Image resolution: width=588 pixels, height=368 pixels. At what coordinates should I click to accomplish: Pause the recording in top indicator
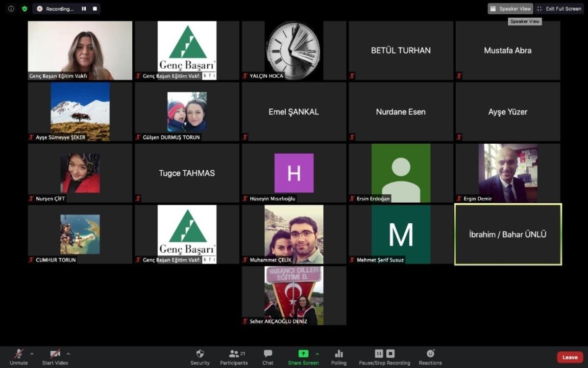(84, 9)
